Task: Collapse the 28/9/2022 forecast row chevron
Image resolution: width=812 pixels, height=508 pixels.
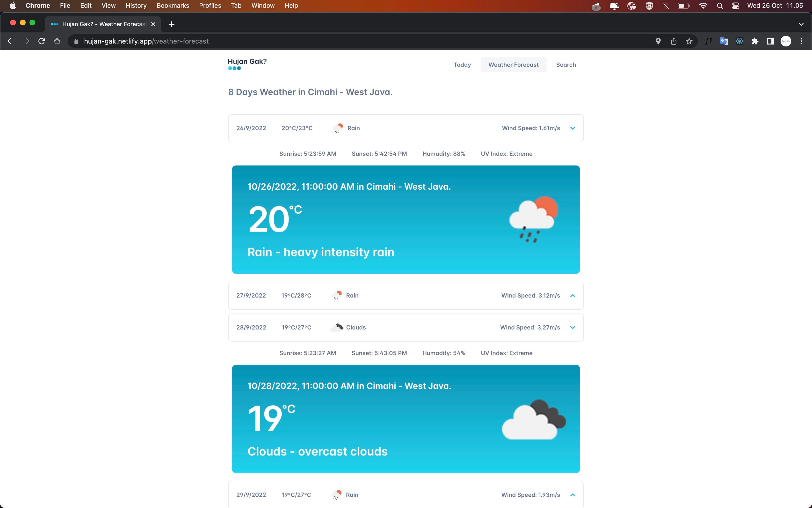Action: click(x=573, y=328)
